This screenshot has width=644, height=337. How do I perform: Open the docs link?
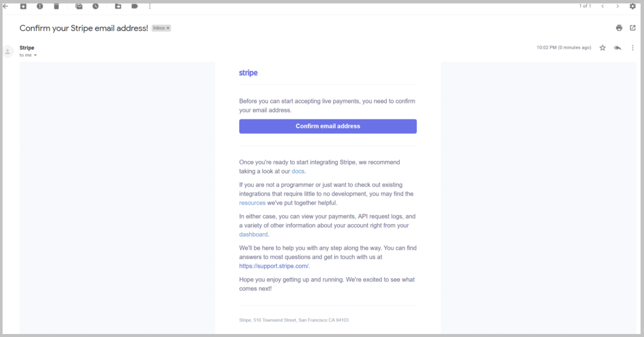298,171
